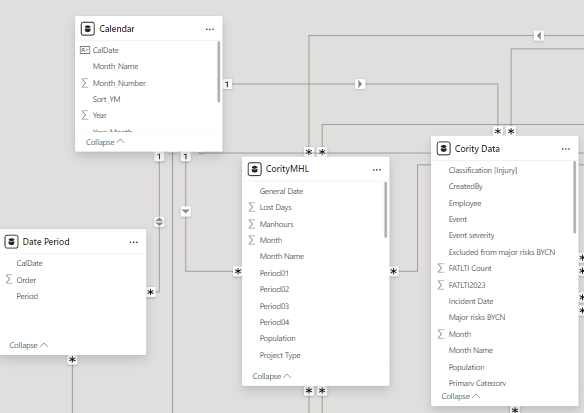584x413 pixels.
Task: Click the Cority Data table title
Action: pyautogui.click(x=477, y=149)
